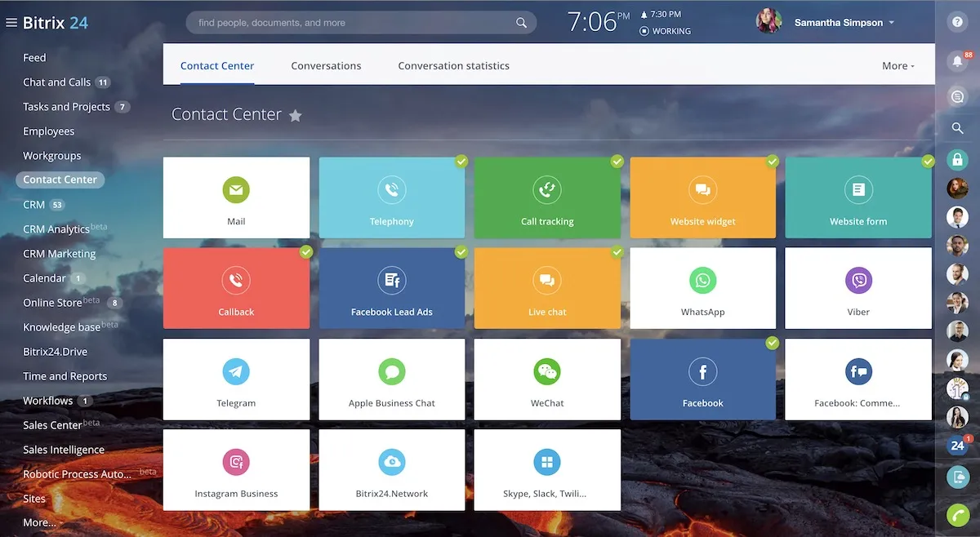Expand the More dropdown in the tab bar

[898, 66]
